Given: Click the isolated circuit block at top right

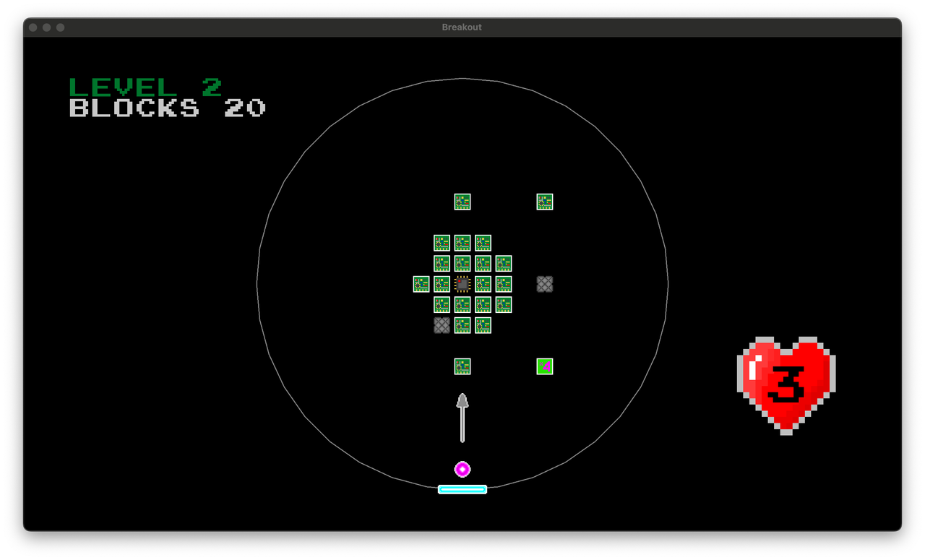Looking at the screenshot, I should (545, 202).
